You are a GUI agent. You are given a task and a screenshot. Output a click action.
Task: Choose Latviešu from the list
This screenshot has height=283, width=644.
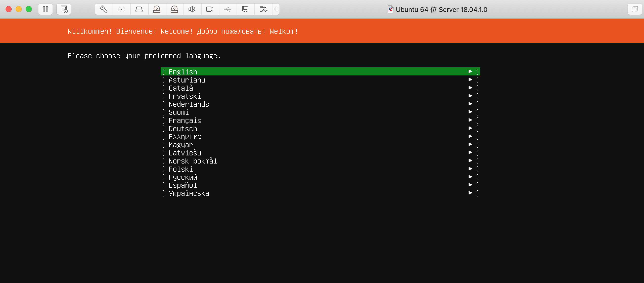tap(320, 153)
